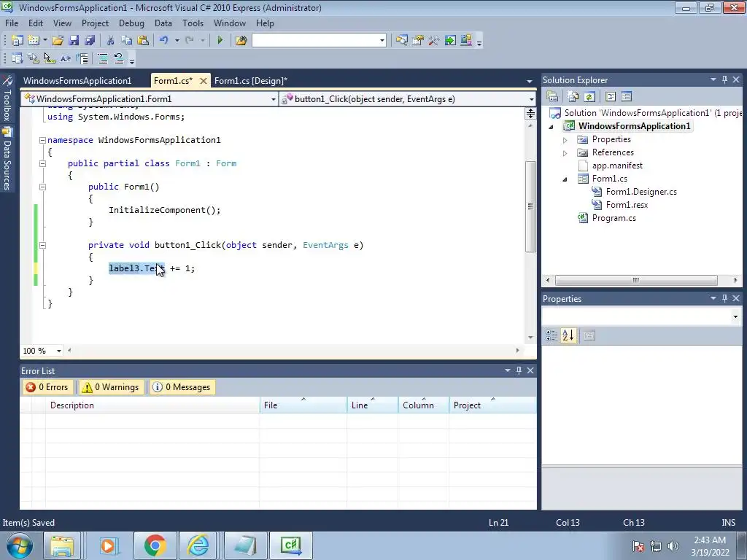Click the Display Quick Info icon
Viewport: 747px width, 560px height.
tap(49, 58)
